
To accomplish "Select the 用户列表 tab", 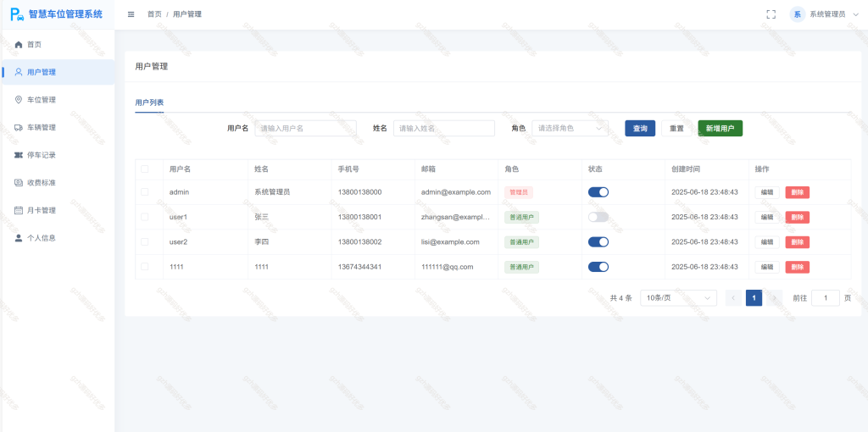I will coord(149,102).
